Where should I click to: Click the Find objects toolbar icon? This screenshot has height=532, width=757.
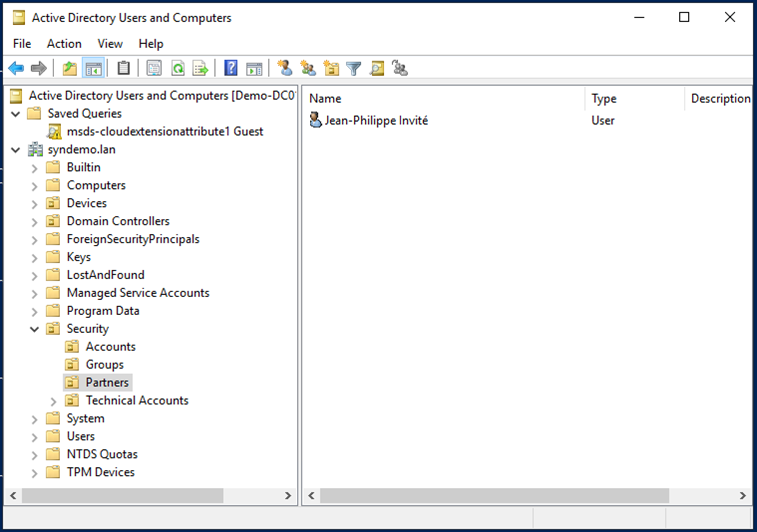[377, 68]
